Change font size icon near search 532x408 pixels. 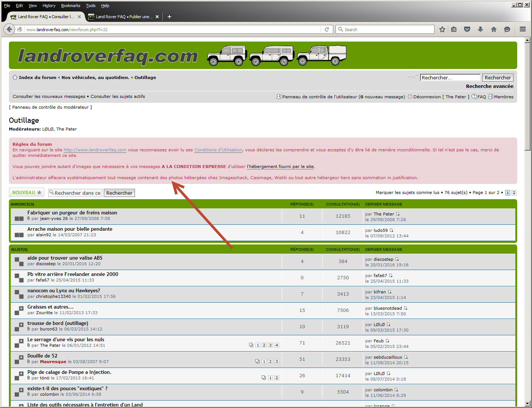click(x=412, y=76)
